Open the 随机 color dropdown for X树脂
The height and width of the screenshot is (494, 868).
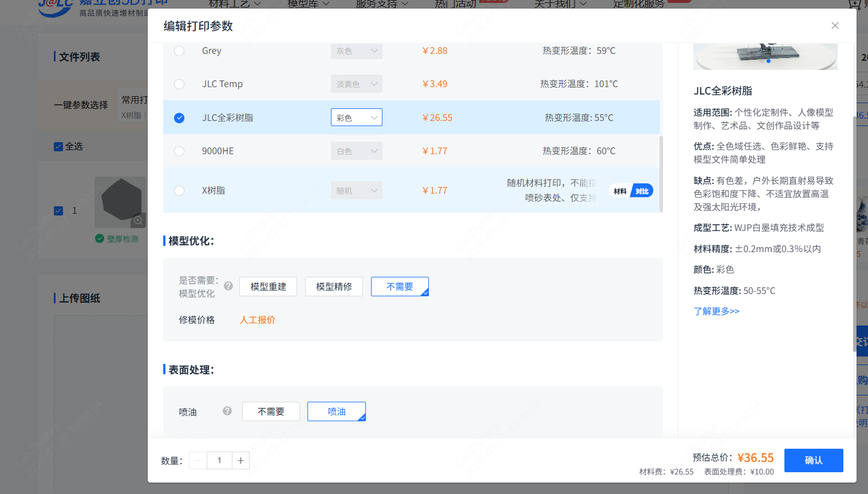click(357, 191)
